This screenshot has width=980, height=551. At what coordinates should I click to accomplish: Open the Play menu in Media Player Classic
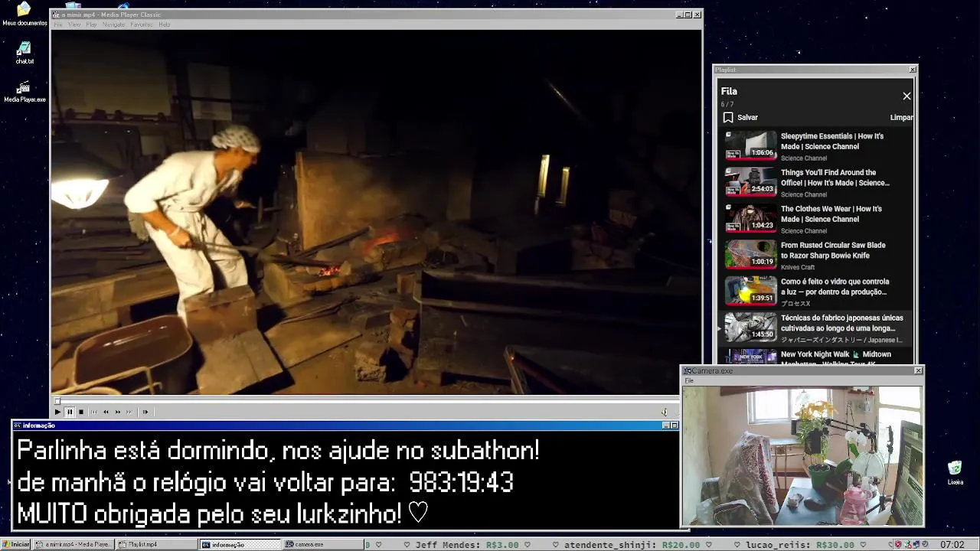(x=91, y=24)
